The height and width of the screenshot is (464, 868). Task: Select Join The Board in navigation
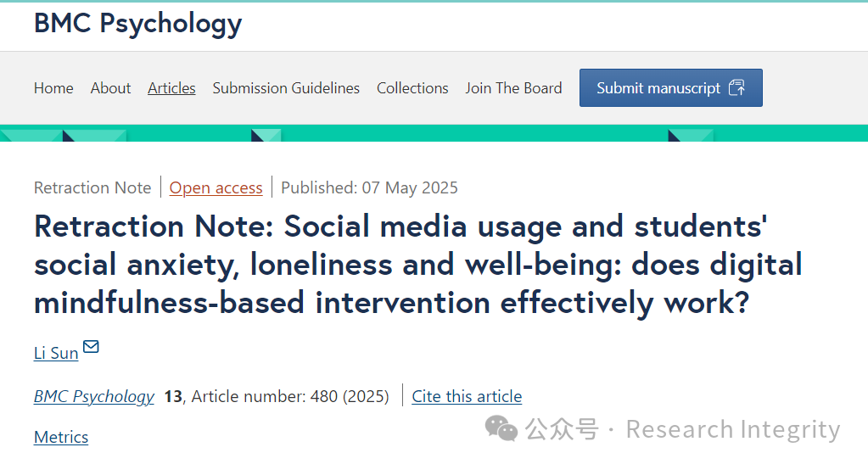(513, 88)
